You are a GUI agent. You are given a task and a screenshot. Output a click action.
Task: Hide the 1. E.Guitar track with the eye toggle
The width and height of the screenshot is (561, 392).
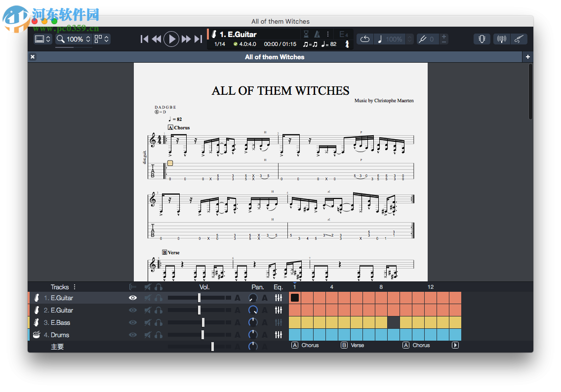(132, 298)
